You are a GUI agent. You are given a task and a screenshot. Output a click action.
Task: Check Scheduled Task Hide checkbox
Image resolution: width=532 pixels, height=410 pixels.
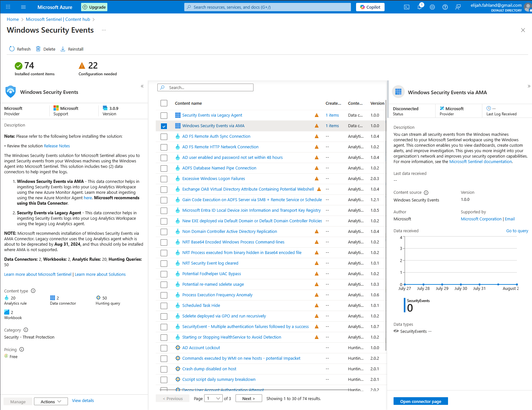tap(164, 306)
